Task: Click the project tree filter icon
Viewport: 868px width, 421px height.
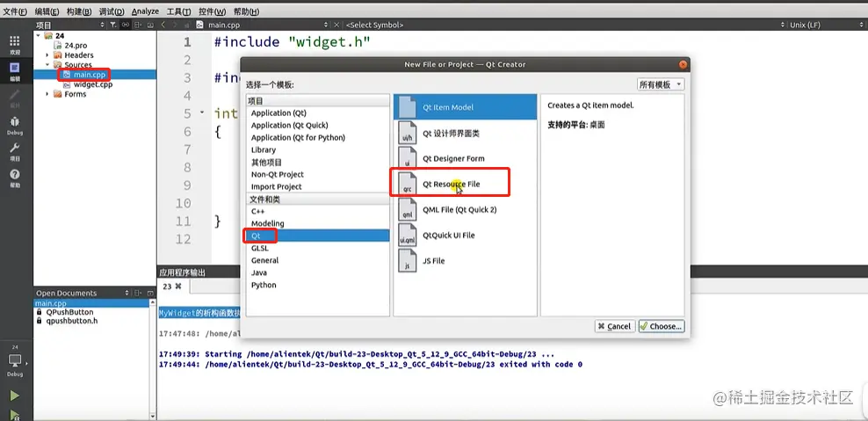Action: click(x=113, y=25)
